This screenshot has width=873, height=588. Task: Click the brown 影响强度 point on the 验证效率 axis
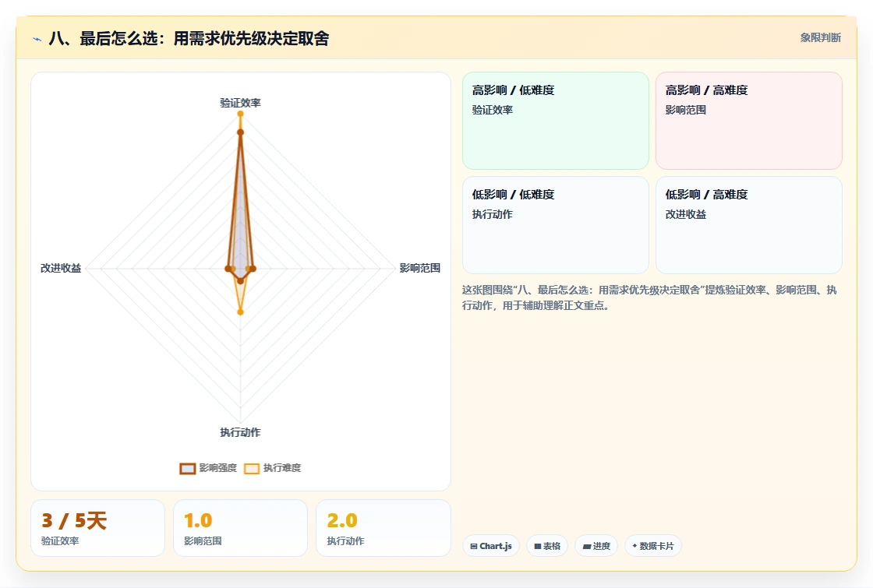point(241,132)
